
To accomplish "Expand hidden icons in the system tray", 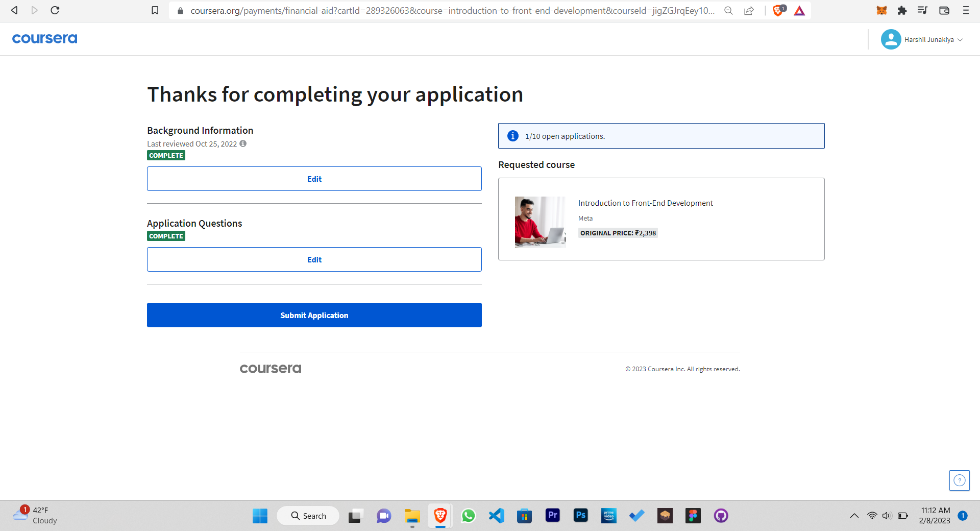I will 854,516.
